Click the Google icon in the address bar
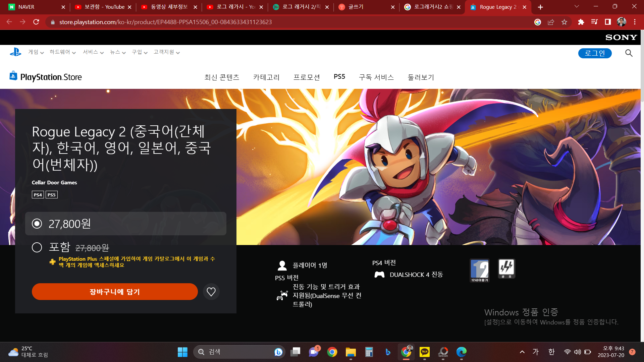644x362 pixels. coord(538,22)
